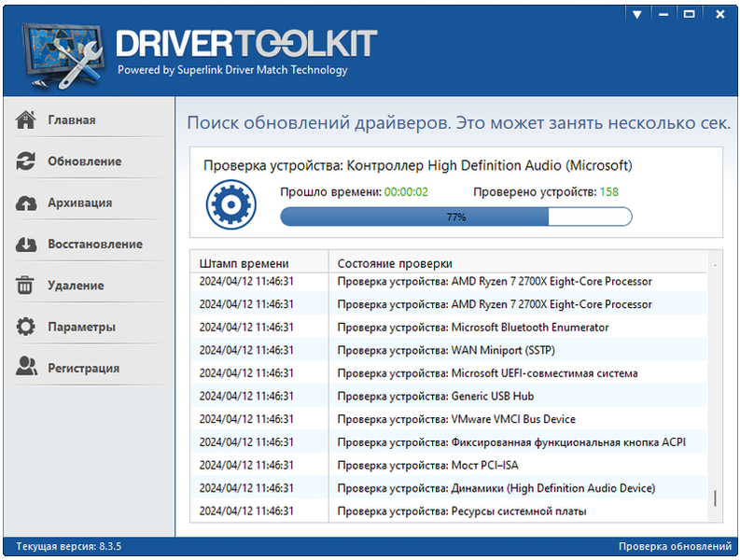Open the Удаление section
740x560 pixels.
tap(90, 286)
